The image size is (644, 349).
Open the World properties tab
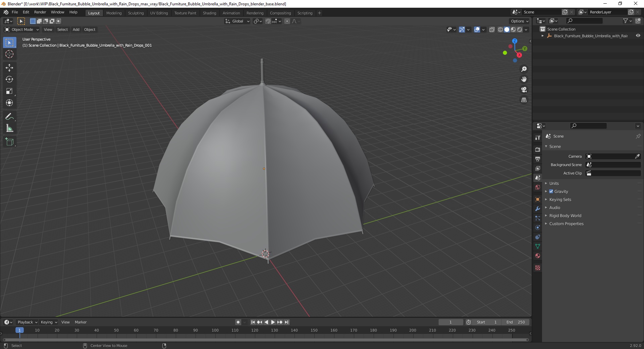tap(538, 187)
